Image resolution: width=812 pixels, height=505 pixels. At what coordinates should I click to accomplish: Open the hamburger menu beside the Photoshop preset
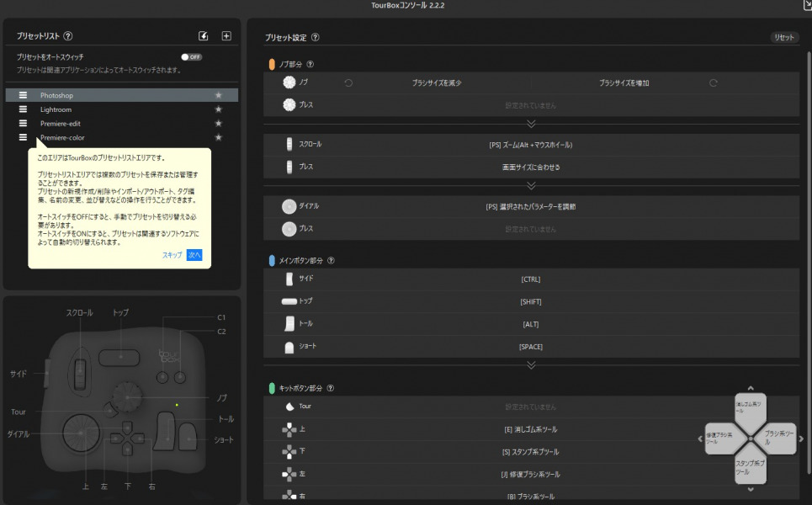[x=22, y=96]
